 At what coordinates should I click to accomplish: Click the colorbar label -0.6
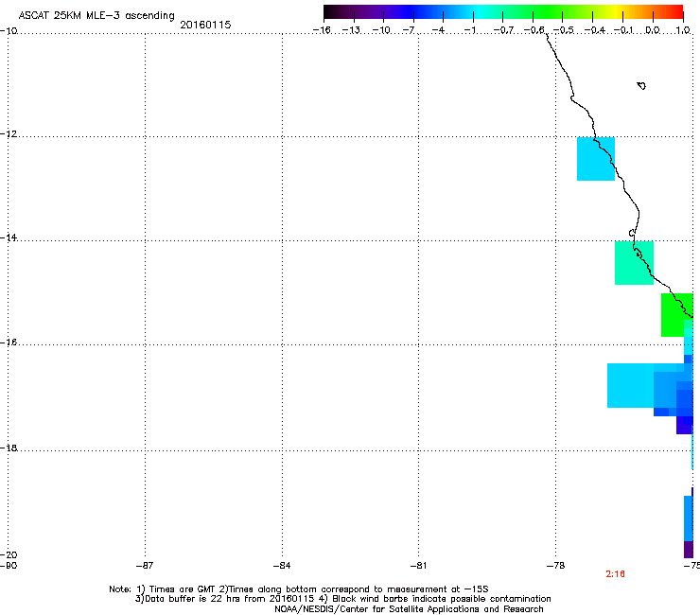(534, 30)
